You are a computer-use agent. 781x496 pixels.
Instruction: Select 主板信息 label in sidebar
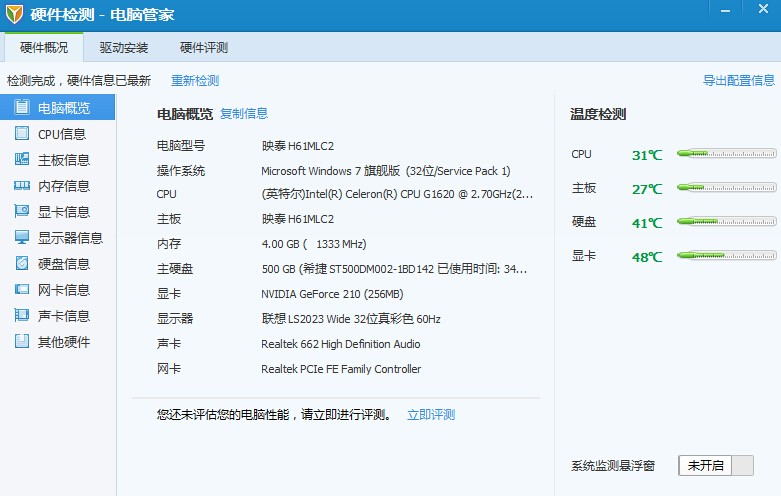pos(64,160)
